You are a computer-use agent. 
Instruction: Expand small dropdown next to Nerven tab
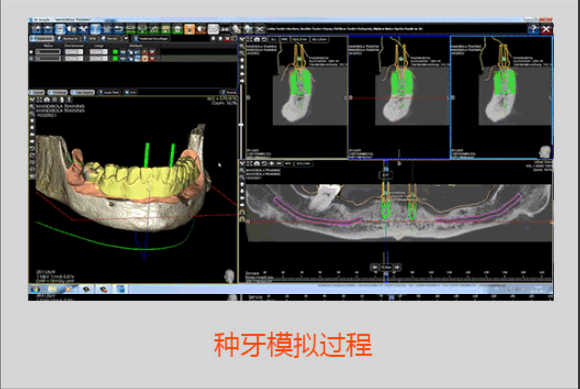pos(126,38)
